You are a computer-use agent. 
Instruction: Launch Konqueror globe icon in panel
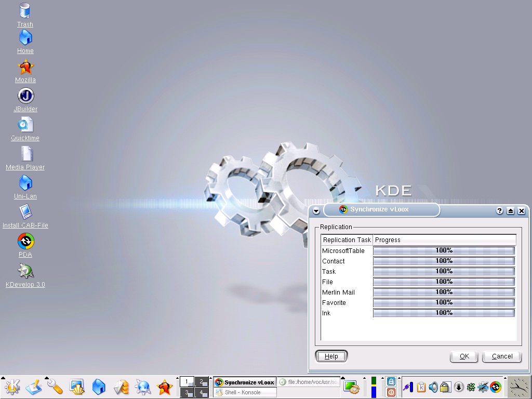(143, 387)
